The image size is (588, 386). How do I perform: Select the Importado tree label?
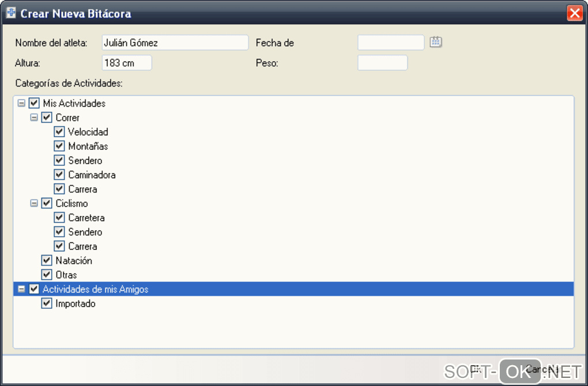click(x=76, y=303)
